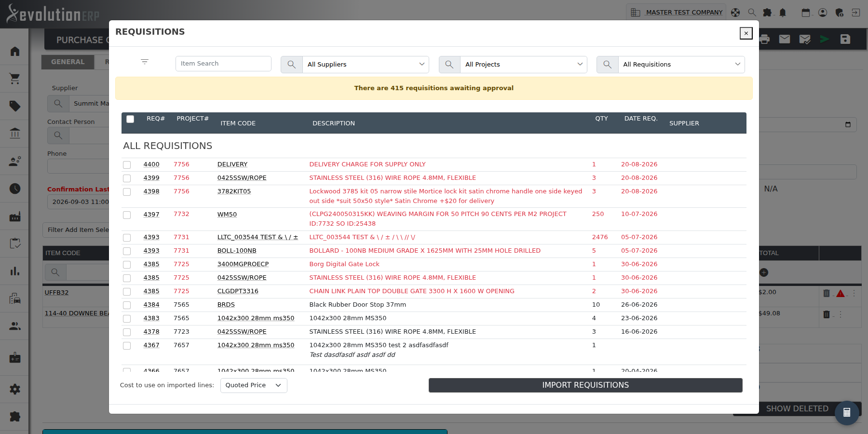Viewport: 868px width, 434px height.
Task: Open item code 3782KIT05 link
Action: click(234, 191)
